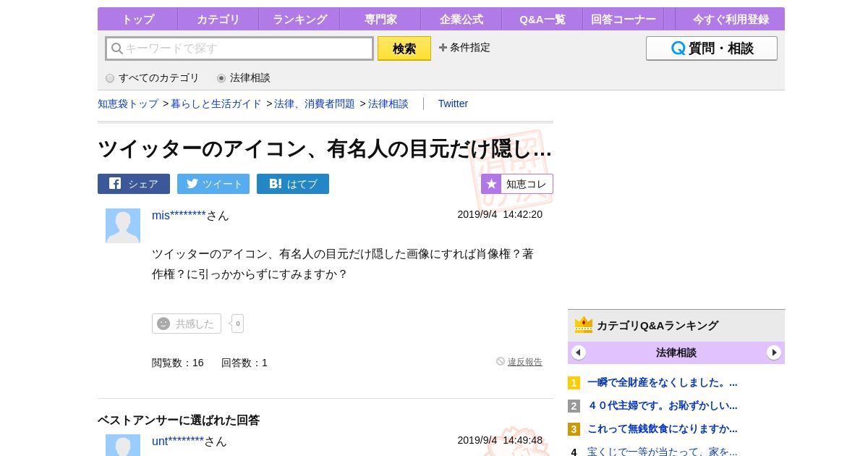
Task: Add to 知恵コレ with star button
Action: [517, 184]
